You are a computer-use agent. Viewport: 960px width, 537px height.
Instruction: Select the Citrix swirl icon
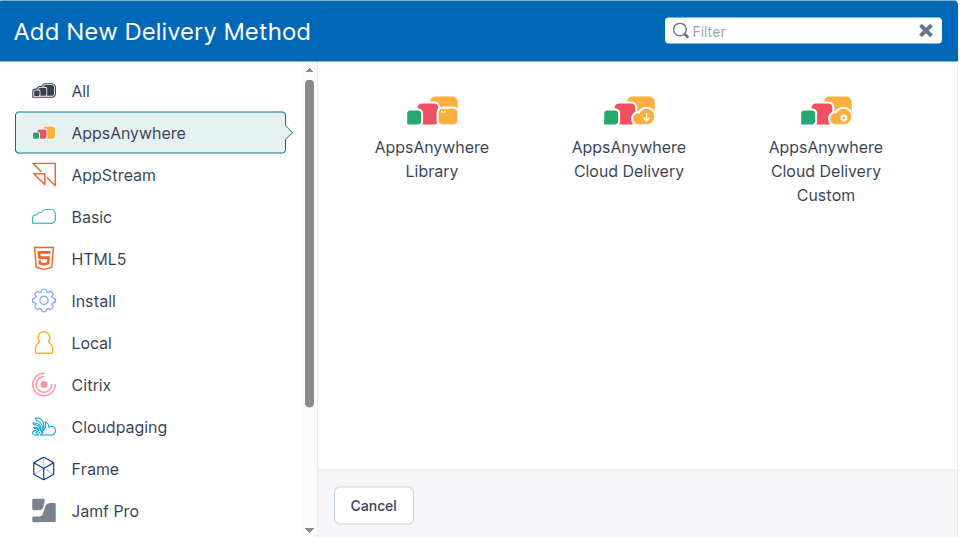(x=43, y=385)
